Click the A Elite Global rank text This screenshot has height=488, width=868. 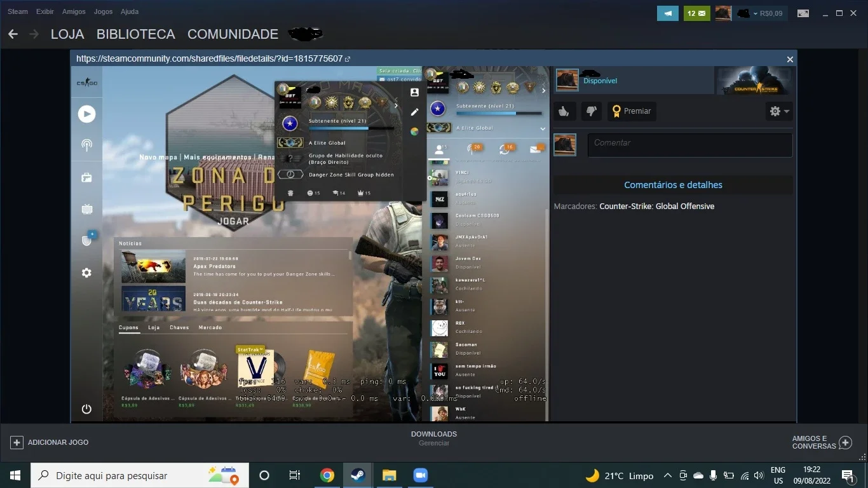click(x=327, y=143)
